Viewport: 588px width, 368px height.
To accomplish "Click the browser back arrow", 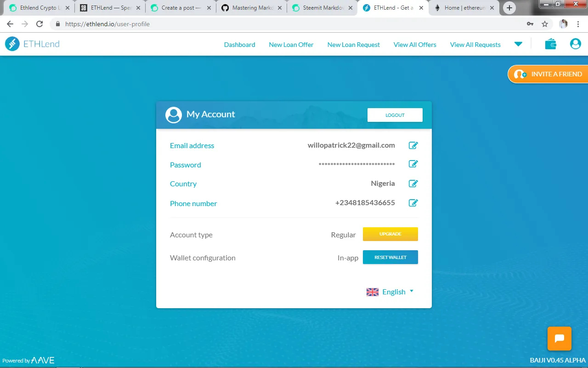I will pyautogui.click(x=10, y=24).
